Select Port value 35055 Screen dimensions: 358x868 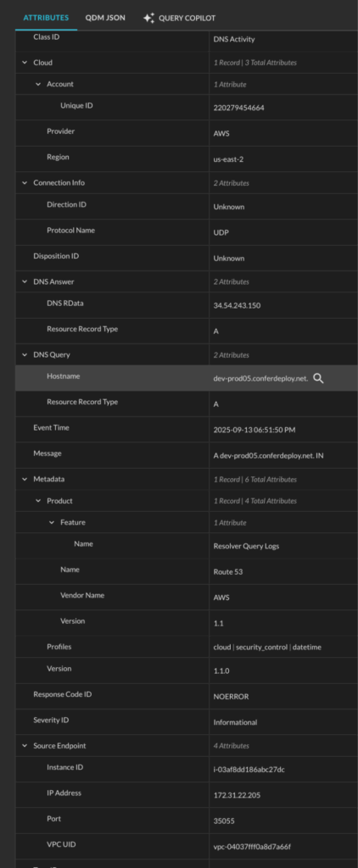224,821
